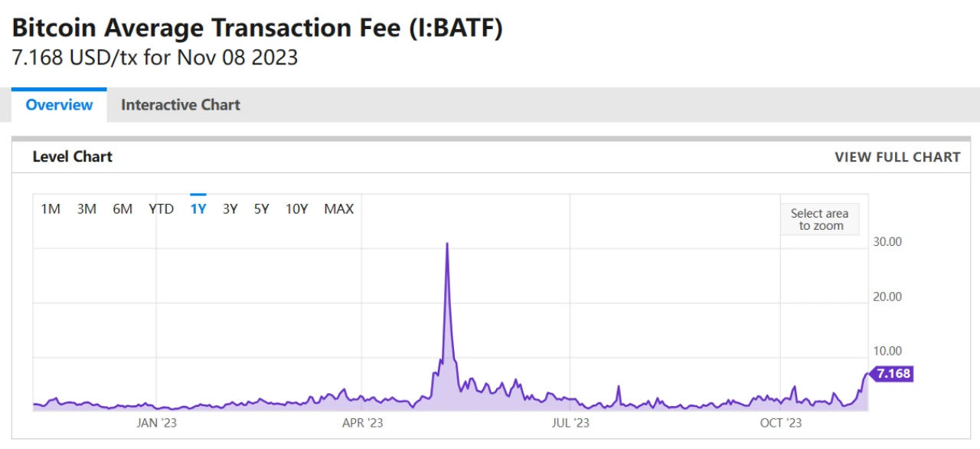Select the 1Y time range

tap(198, 208)
